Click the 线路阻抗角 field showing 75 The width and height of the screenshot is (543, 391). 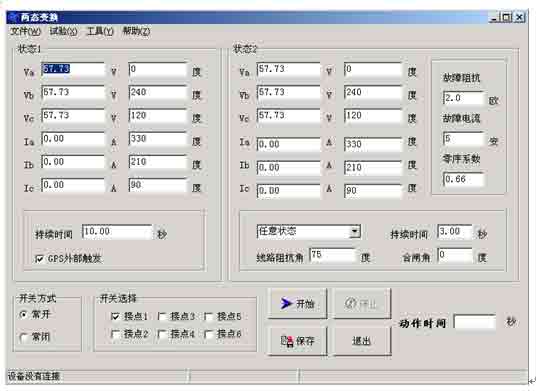coord(332,255)
